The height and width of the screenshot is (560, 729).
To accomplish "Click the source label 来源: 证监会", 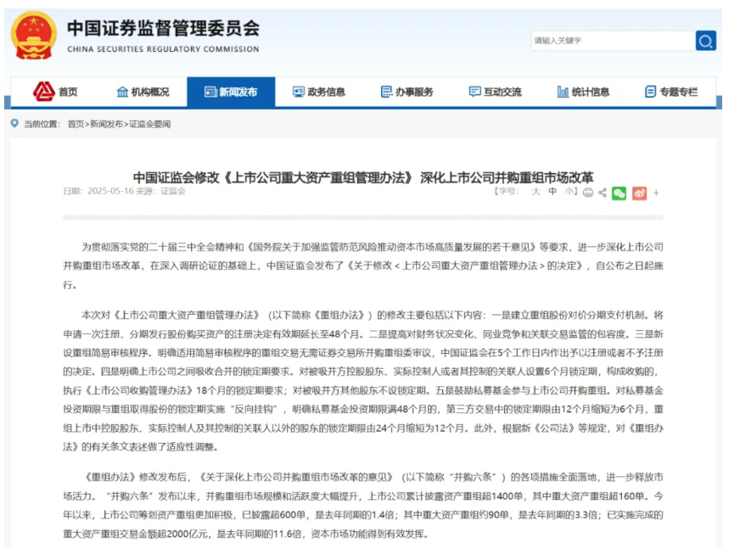I will click(161, 192).
